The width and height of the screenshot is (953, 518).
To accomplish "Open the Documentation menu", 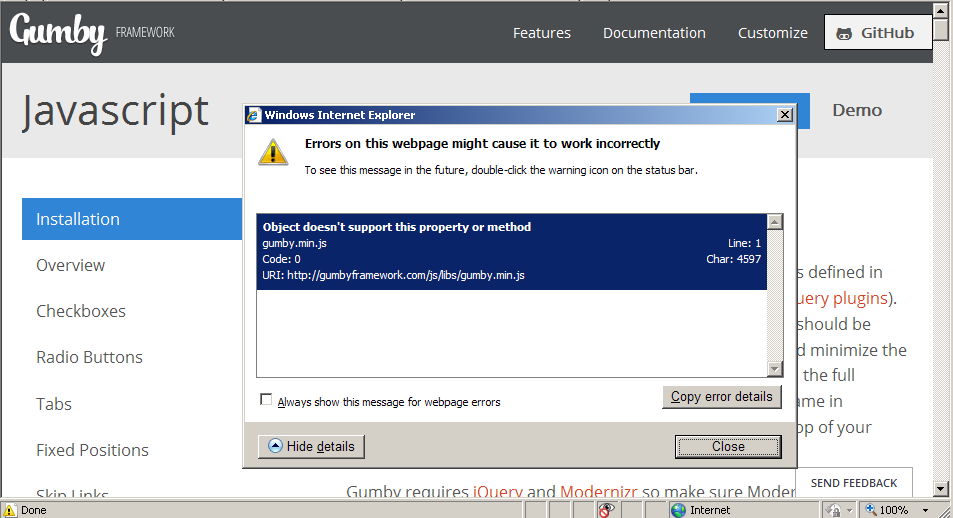I will click(654, 33).
